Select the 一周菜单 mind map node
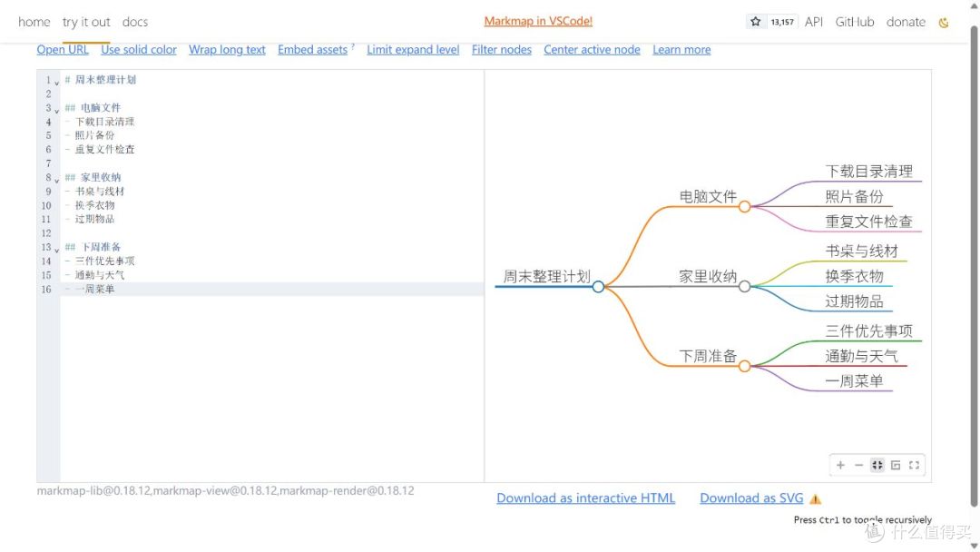 pyautogui.click(x=854, y=380)
